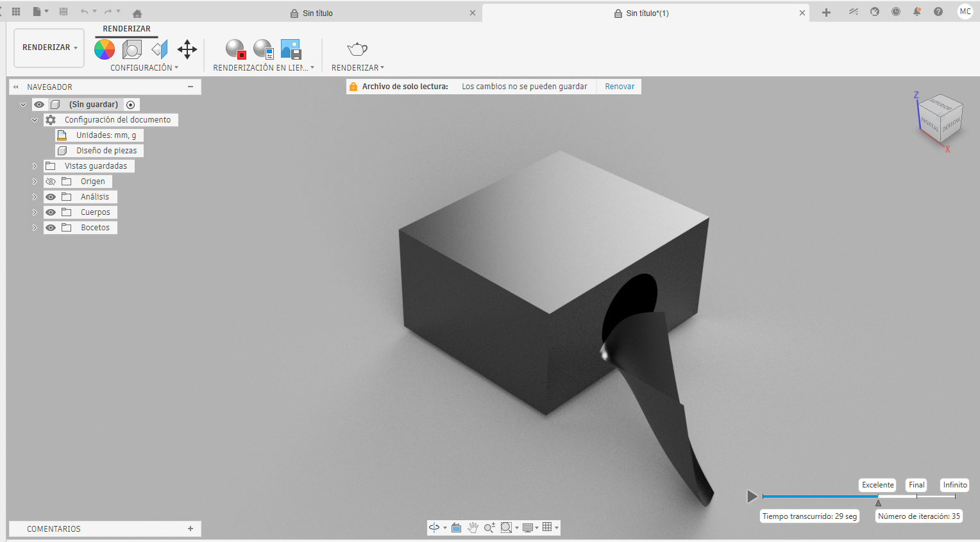The width and height of the screenshot is (980, 542).
Task: Click the Renovar link
Action: [620, 87]
